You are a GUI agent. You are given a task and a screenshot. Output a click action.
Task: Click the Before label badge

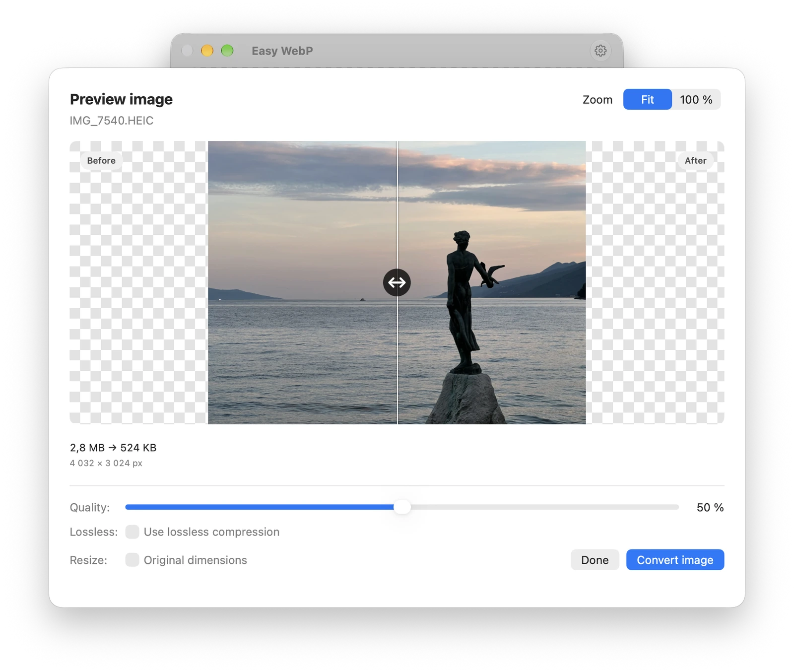101,160
